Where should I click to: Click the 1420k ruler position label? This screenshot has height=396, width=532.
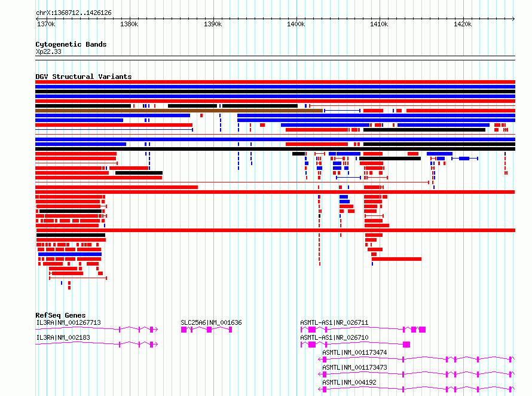click(463, 24)
